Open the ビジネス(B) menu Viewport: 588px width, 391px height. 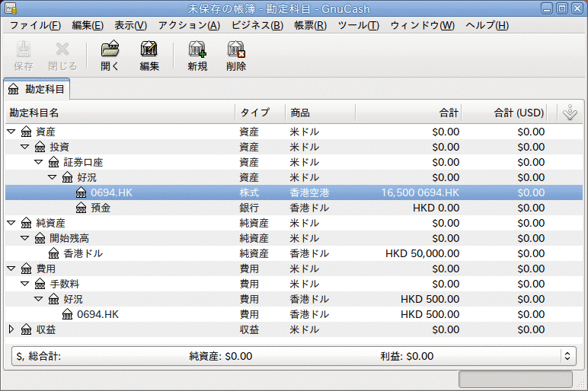pos(257,25)
